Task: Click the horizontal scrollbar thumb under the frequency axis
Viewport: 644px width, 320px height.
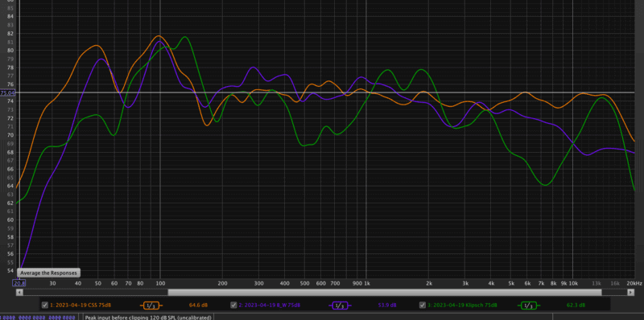Action: [x=385, y=292]
